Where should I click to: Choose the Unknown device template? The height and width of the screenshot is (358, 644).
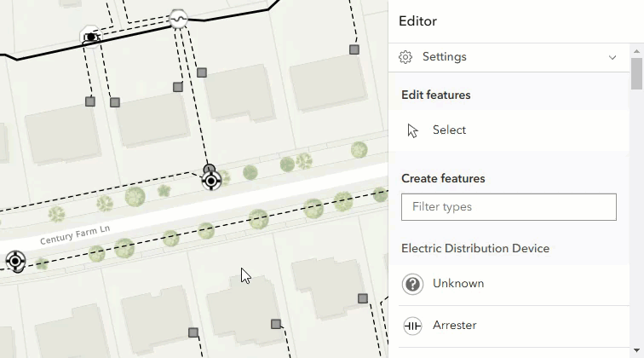click(x=458, y=284)
